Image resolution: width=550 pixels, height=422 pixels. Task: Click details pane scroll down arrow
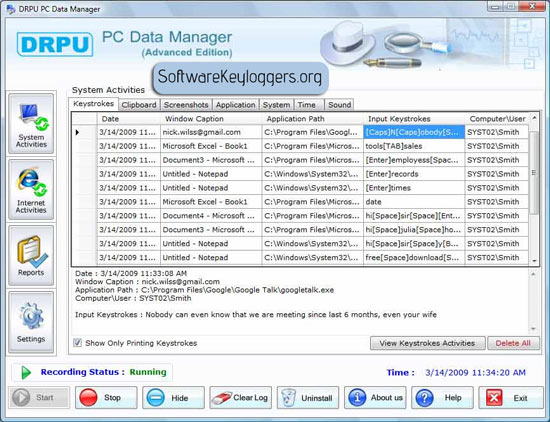pos(534,329)
